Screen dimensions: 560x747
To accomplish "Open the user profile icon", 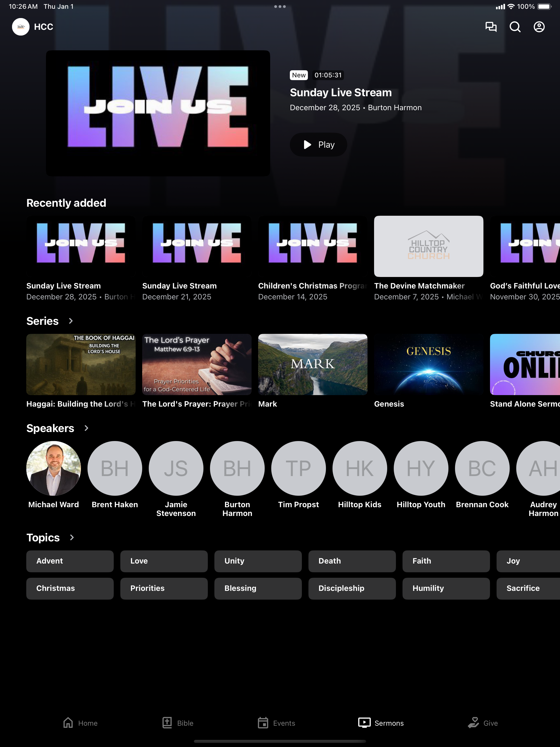I will coord(539,27).
